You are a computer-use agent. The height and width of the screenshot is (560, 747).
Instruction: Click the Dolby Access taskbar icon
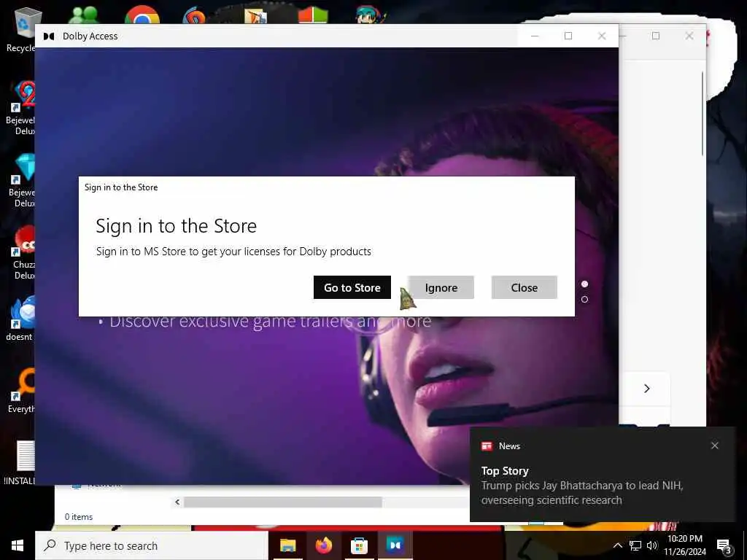[395, 545]
